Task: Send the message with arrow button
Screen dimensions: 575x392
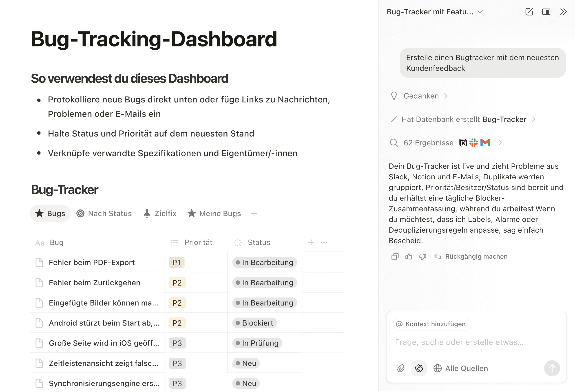Action: tap(552, 368)
